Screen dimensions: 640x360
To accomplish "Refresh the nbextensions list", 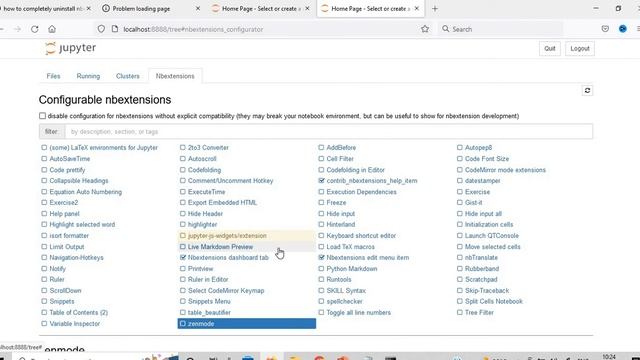I will [x=587, y=91].
